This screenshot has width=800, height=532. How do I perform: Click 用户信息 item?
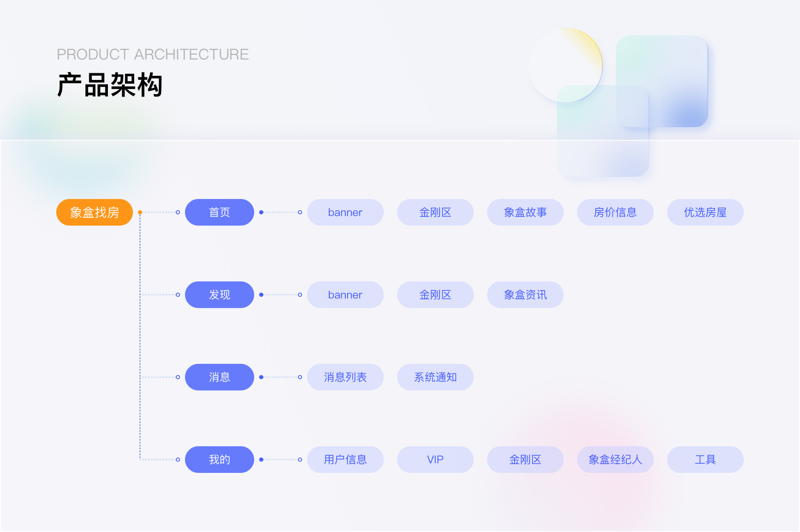pyautogui.click(x=345, y=460)
